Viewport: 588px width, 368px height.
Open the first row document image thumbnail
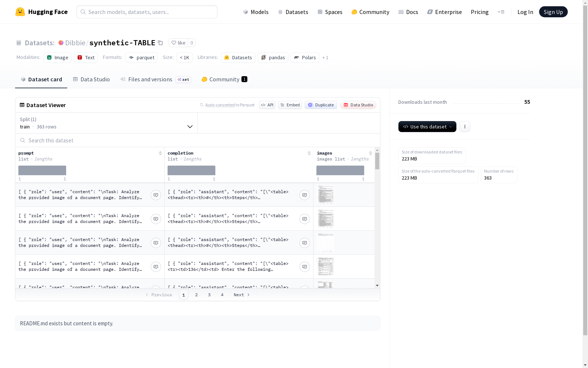(326, 195)
